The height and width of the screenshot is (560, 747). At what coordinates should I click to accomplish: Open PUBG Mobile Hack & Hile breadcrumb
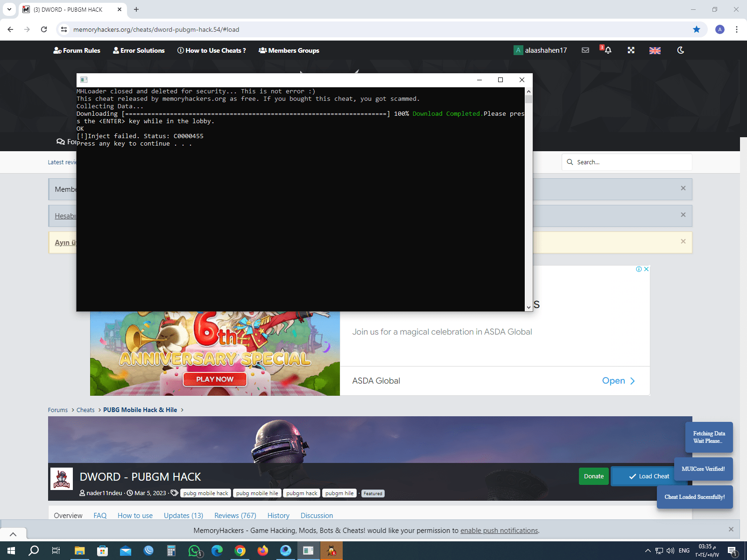140,410
